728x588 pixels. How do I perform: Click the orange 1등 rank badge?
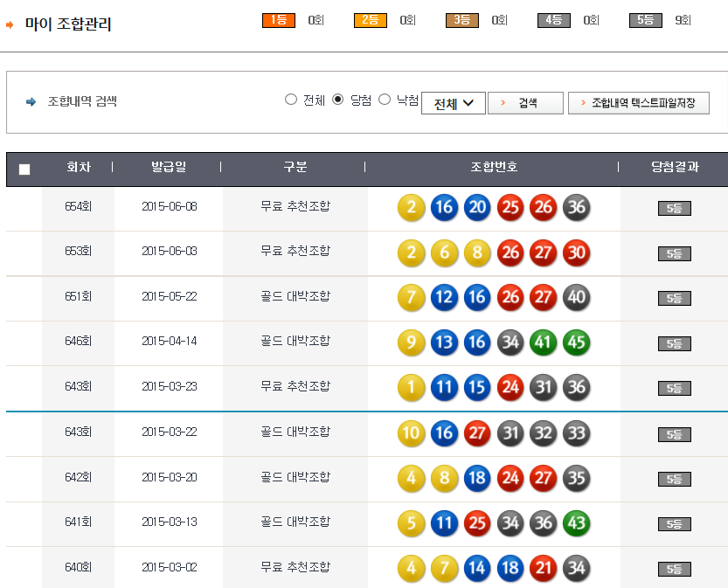click(x=279, y=20)
